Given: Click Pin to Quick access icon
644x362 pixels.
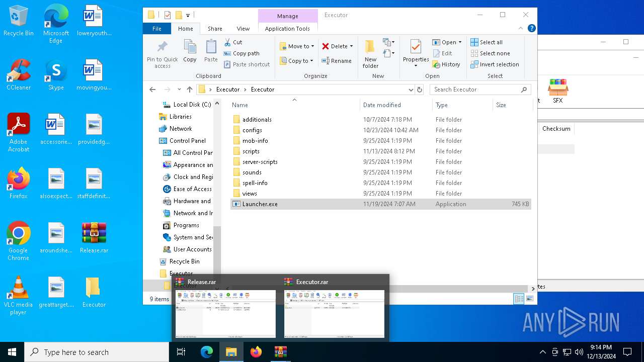Looking at the screenshot, I should click(x=162, y=54).
